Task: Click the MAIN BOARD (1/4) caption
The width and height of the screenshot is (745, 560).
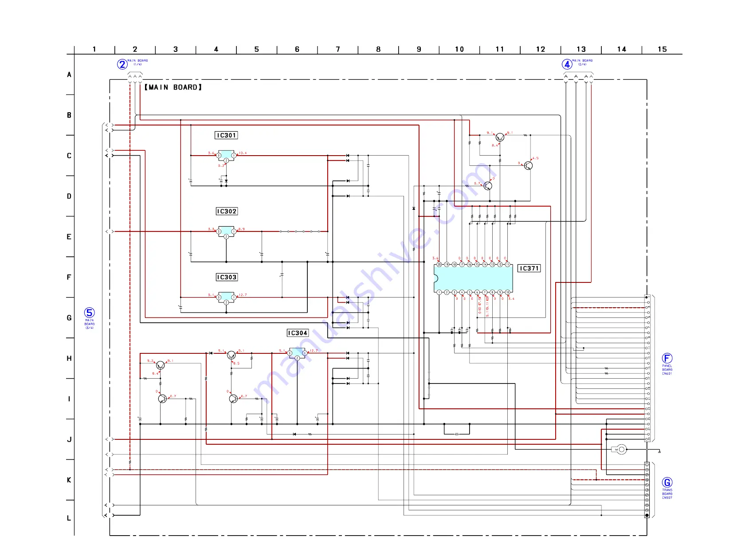Action: (137, 63)
